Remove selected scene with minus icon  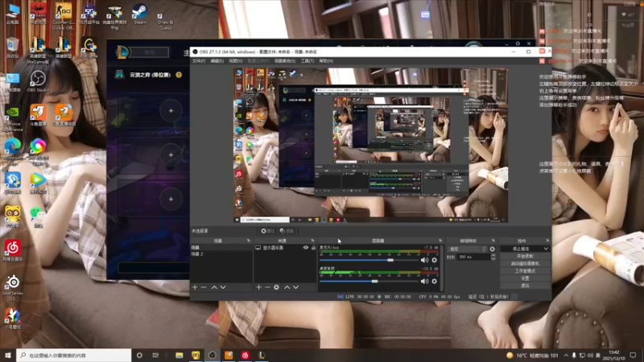(x=204, y=287)
